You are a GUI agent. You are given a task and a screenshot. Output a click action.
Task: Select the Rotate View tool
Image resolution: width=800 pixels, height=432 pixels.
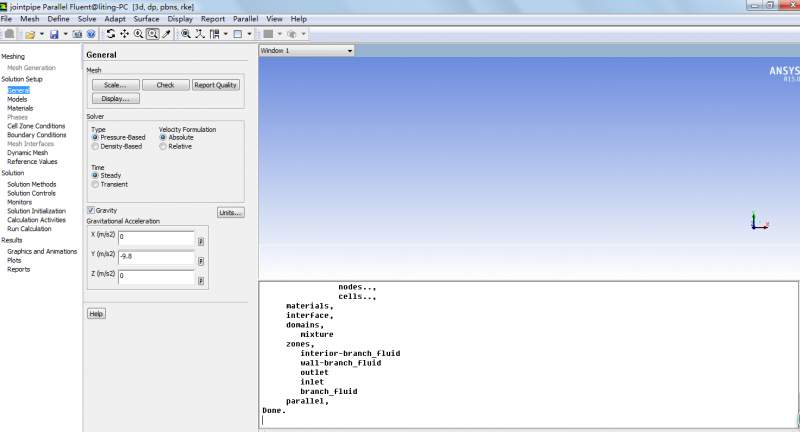[111, 34]
